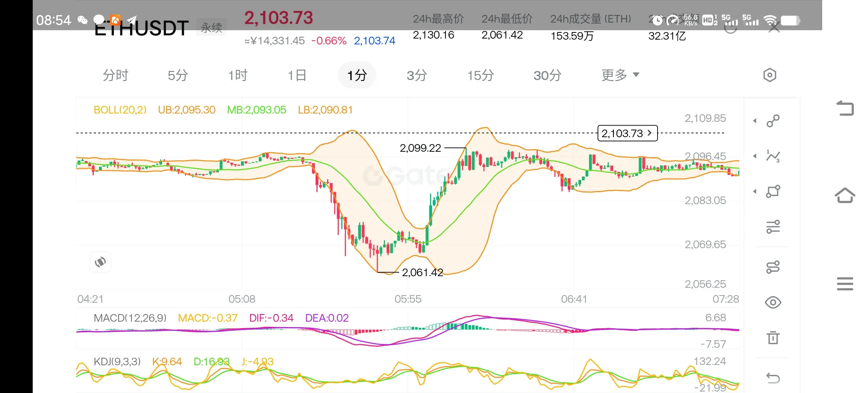Tap the -0.66% change value
The height and width of the screenshot is (393, 868).
point(329,41)
